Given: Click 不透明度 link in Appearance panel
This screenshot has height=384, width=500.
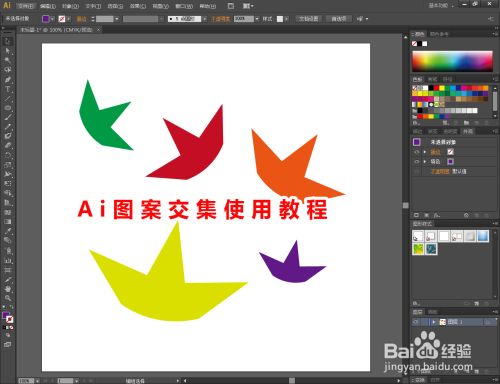Looking at the screenshot, I should click(440, 171).
